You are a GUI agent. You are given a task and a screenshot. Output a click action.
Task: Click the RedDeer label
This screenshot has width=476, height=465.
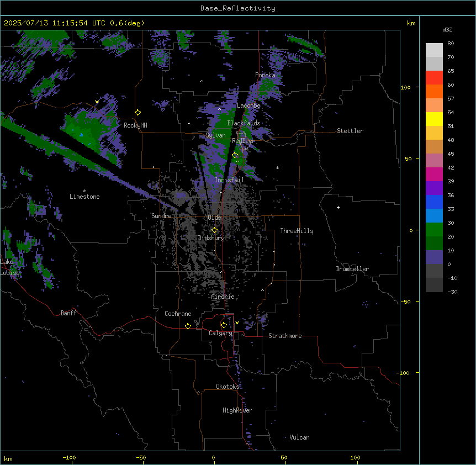click(x=244, y=141)
